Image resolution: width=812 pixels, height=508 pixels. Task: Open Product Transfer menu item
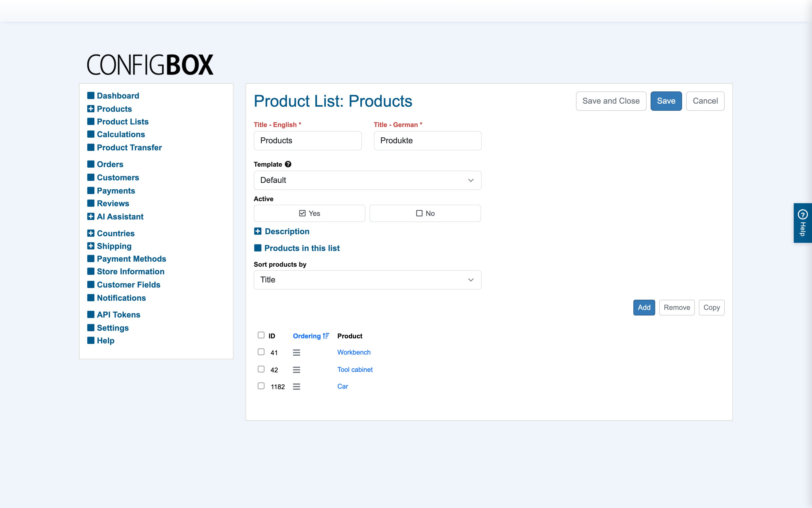[x=129, y=148]
